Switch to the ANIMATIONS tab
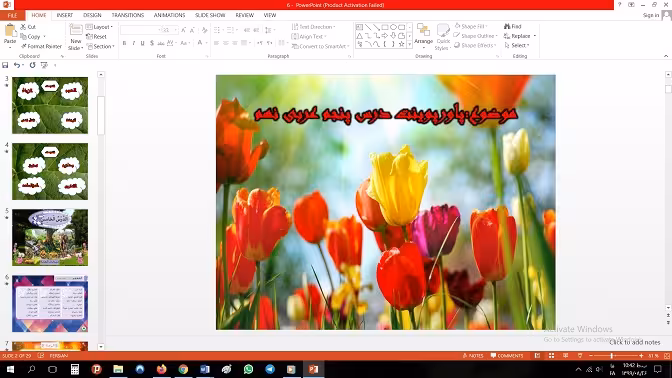Screen dimensions: 672x378 tap(169, 15)
